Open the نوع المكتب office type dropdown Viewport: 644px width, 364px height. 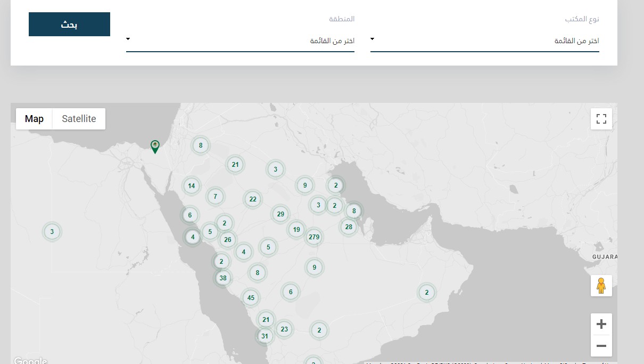(x=485, y=41)
